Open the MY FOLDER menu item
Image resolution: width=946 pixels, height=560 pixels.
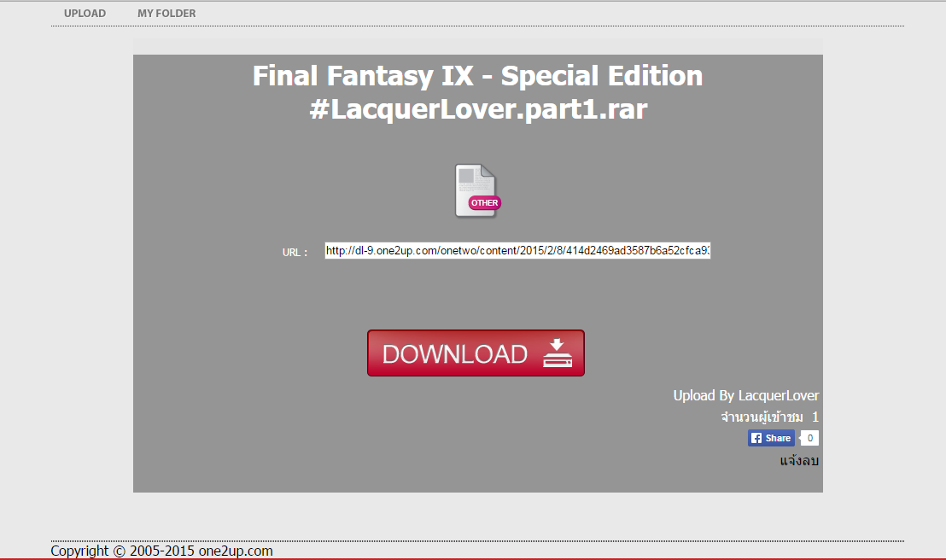166,14
